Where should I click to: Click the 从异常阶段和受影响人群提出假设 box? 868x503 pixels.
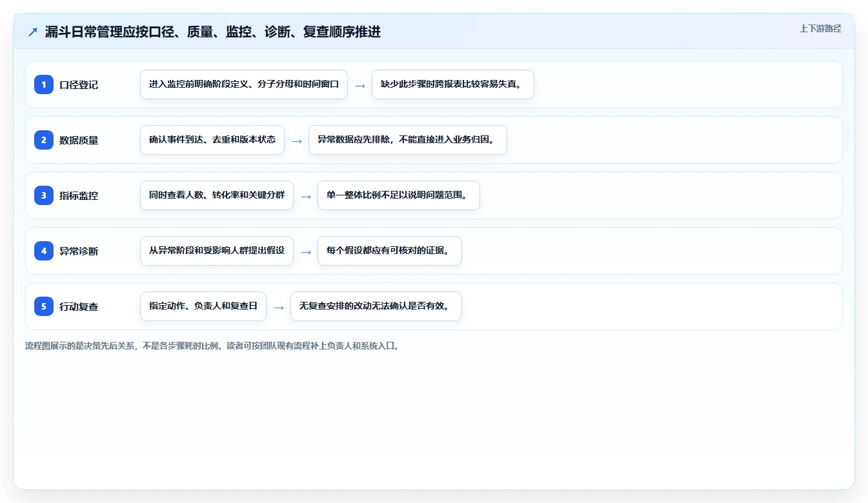coord(217,251)
